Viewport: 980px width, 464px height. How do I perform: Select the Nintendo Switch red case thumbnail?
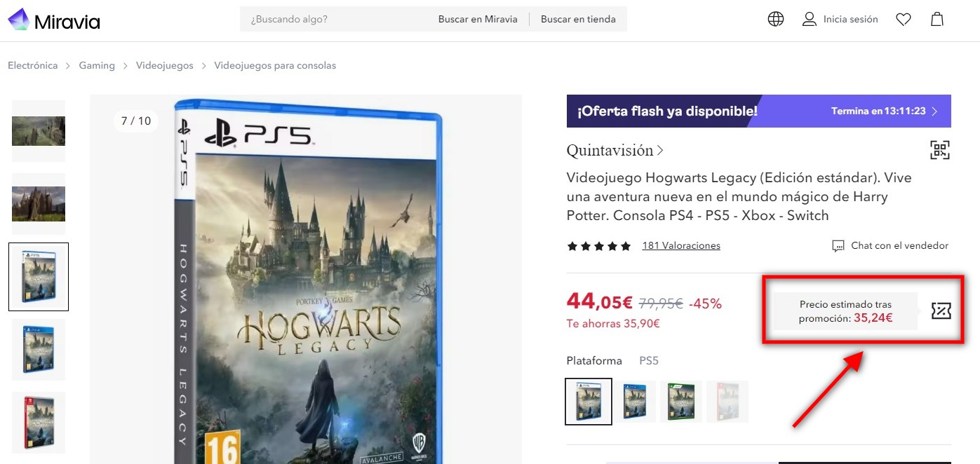(x=39, y=423)
